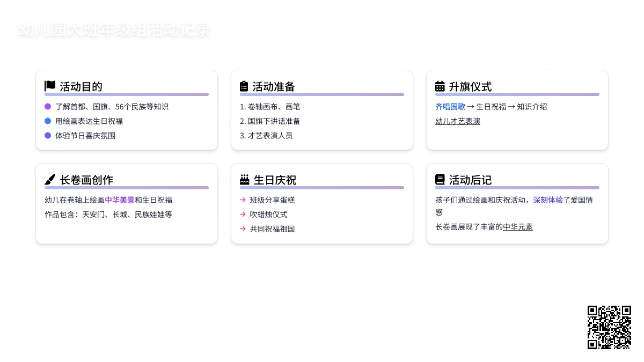Click the QR code image

tap(609, 327)
